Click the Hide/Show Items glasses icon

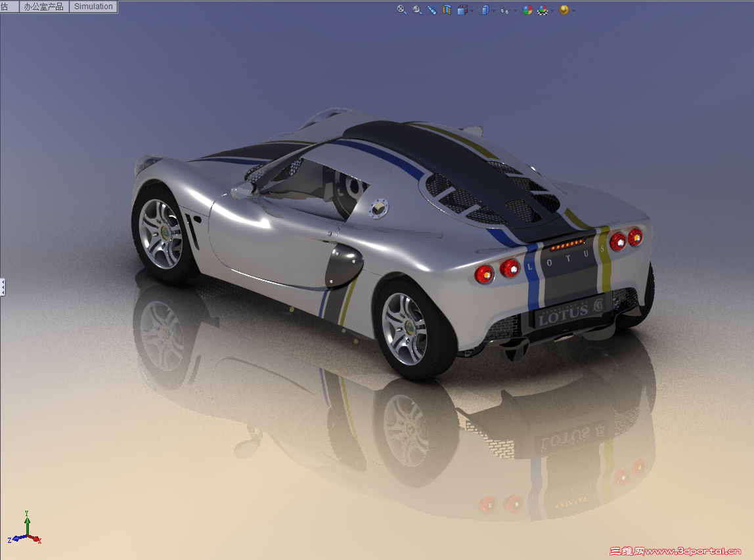point(505,10)
